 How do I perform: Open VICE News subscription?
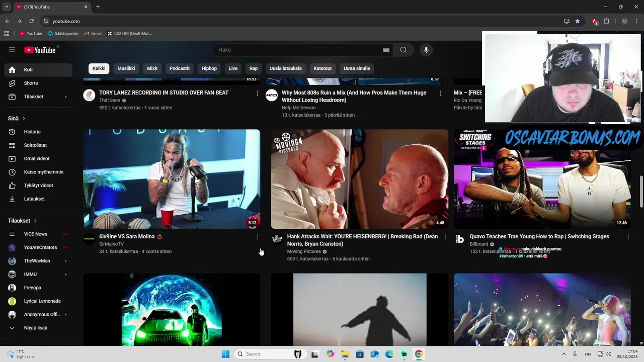38,234
